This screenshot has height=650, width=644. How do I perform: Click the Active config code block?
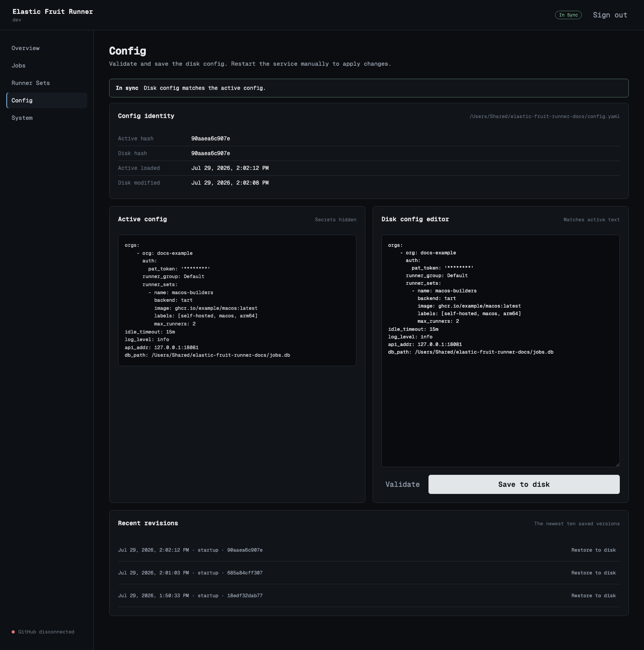click(237, 300)
